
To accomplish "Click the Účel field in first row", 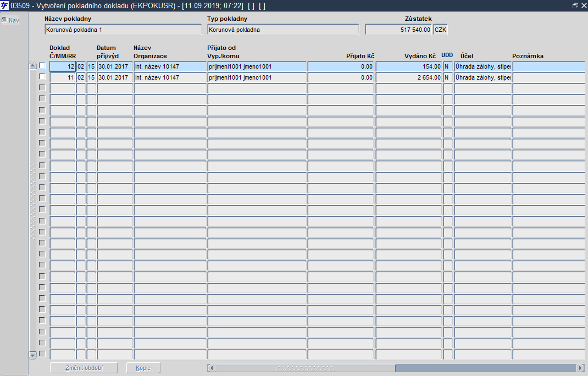I will 483,66.
